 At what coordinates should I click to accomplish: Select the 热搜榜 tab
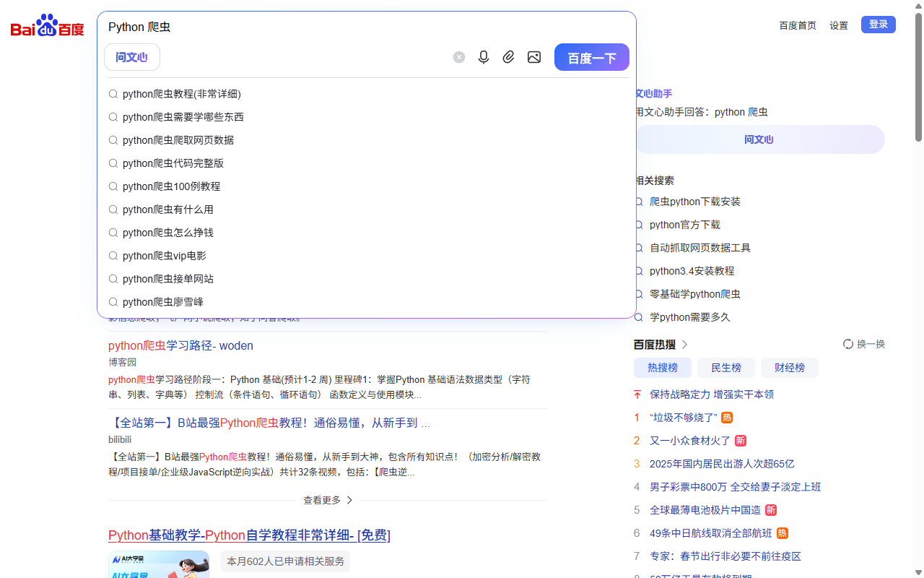[x=662, y=368]
